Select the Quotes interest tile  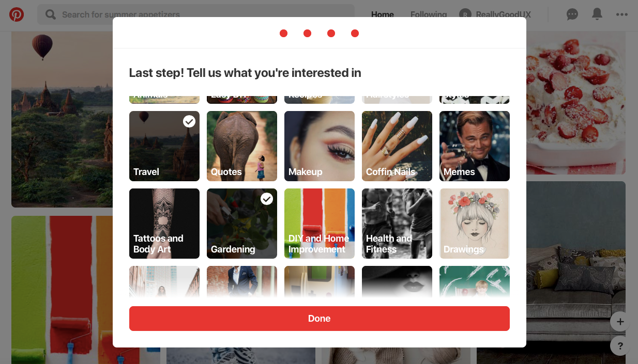pos(242,146)
